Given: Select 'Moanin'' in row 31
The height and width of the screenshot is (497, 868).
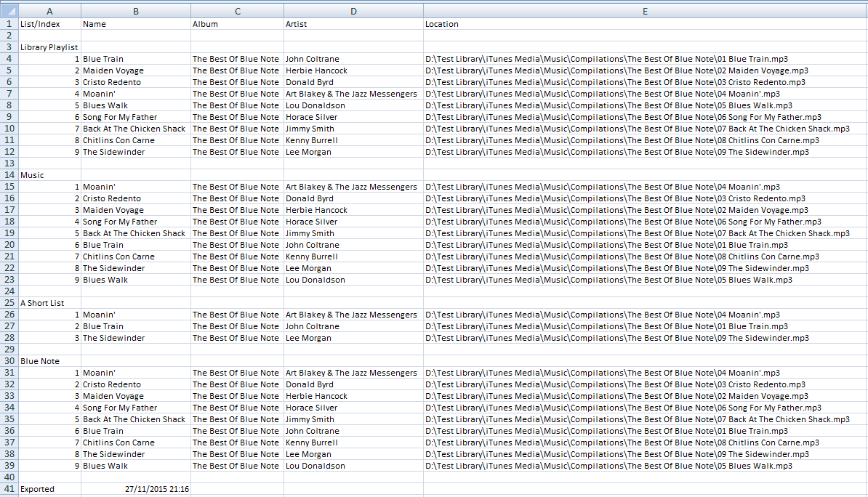Looking at the screenshot, I should point(136,373).
